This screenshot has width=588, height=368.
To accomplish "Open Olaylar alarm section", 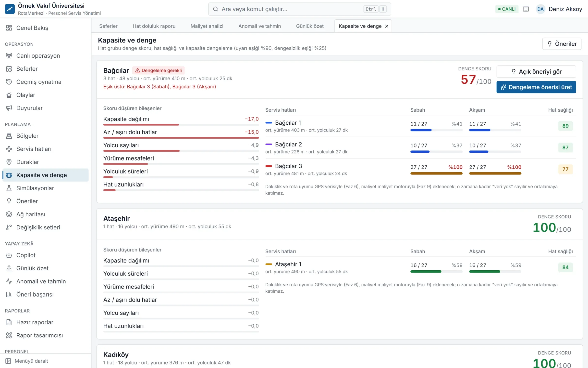I will click(45, 95).
